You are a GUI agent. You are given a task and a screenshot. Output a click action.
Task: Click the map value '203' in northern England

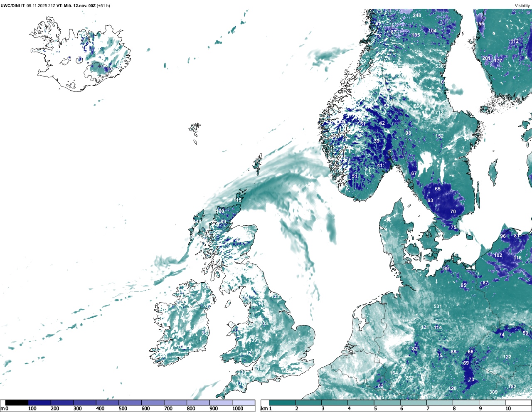(x=264, y=323)
